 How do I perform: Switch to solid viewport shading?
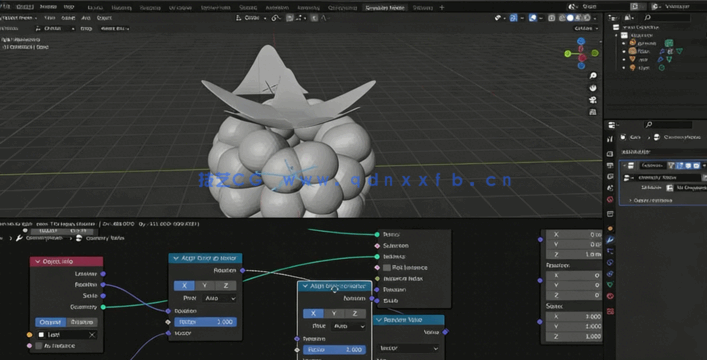point(570,18)
